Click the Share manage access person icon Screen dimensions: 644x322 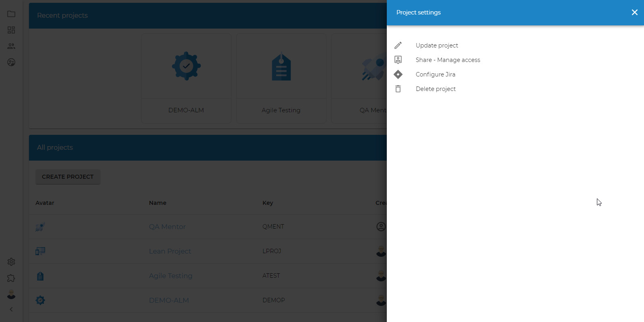[398, 60]
